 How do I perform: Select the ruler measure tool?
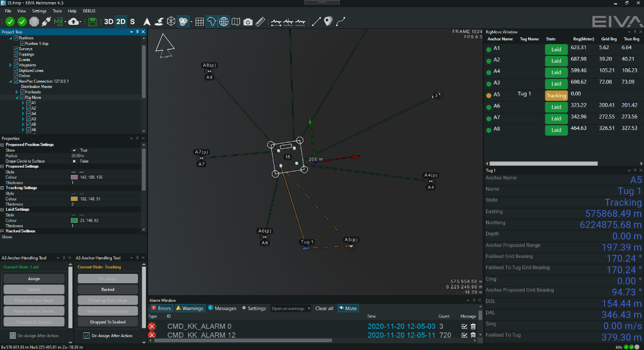point(260,22)
